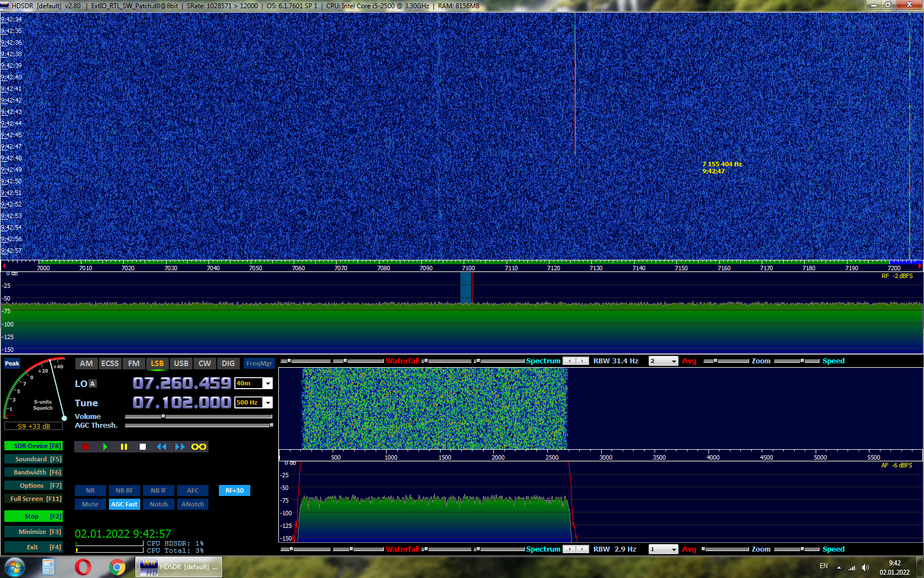
Task: Enable NR noise reduction
Action: (90, 490)
